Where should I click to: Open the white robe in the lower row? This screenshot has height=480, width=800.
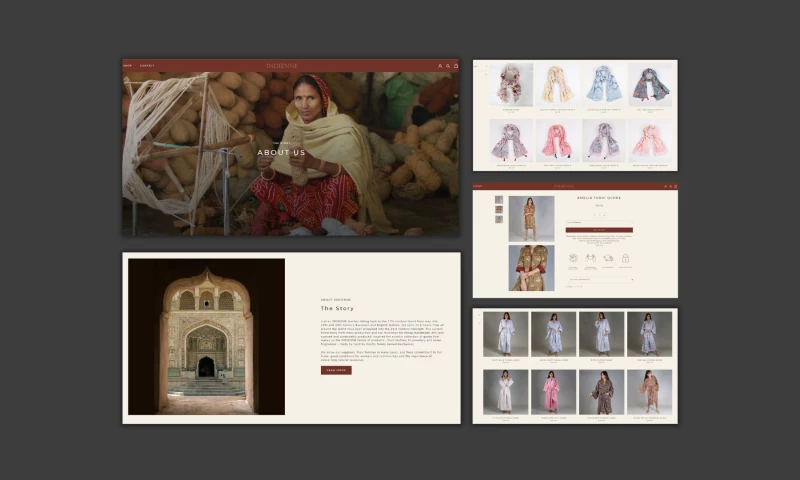505,392
